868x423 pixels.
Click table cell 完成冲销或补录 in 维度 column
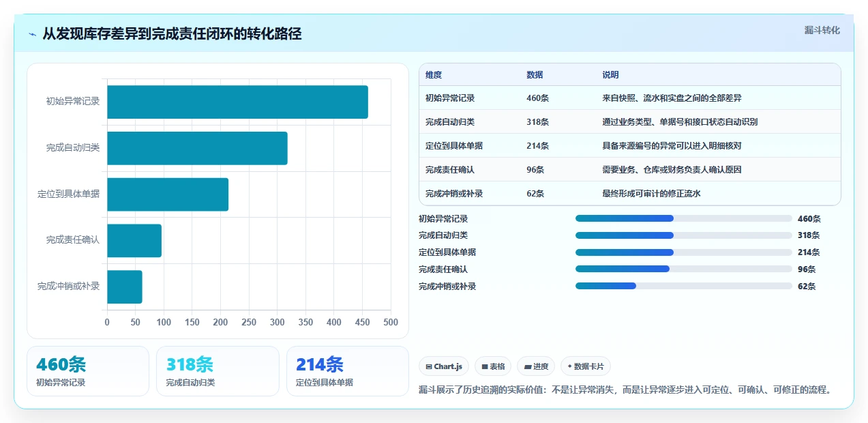tap(454, 194)
